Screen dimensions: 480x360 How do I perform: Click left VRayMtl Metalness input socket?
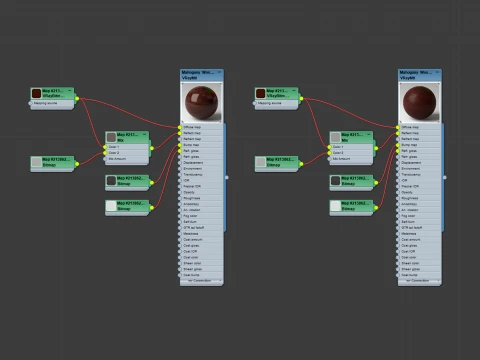180,234
